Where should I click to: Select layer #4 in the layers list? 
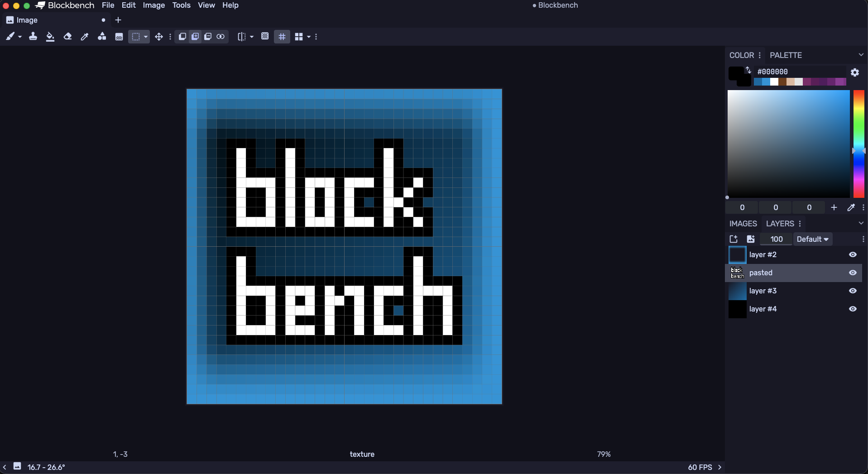(794, 309)
